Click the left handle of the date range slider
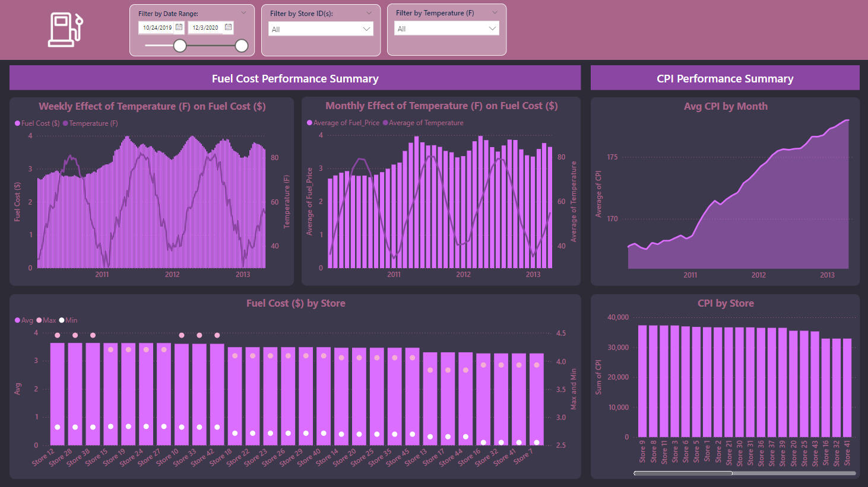Screen dimensions: 868x487 pyautogui.click(x=180, y=46)
